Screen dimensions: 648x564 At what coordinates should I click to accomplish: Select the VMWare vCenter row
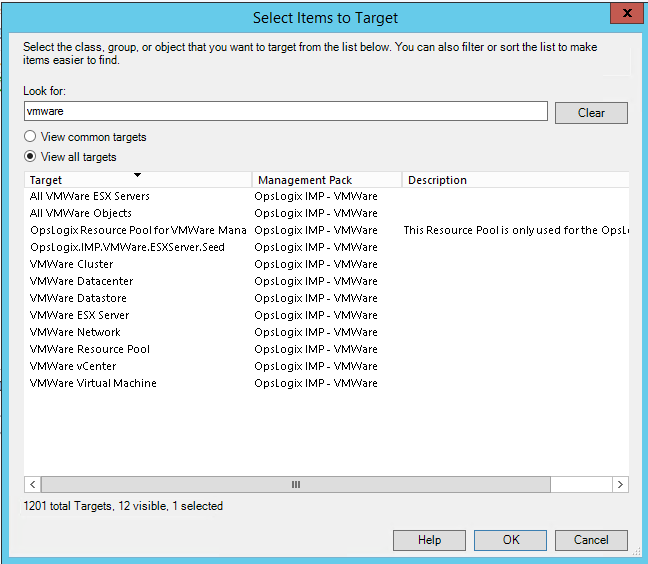click(x=73, y=366)
